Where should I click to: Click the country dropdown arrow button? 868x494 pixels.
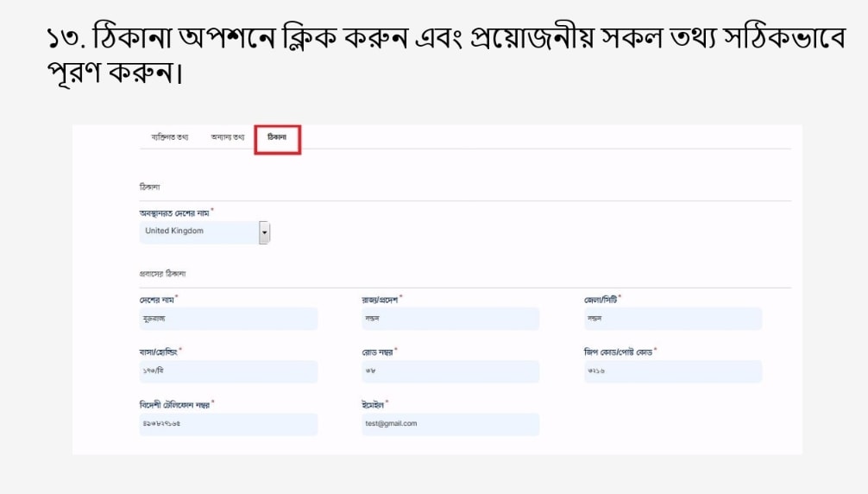pos(265,231)
